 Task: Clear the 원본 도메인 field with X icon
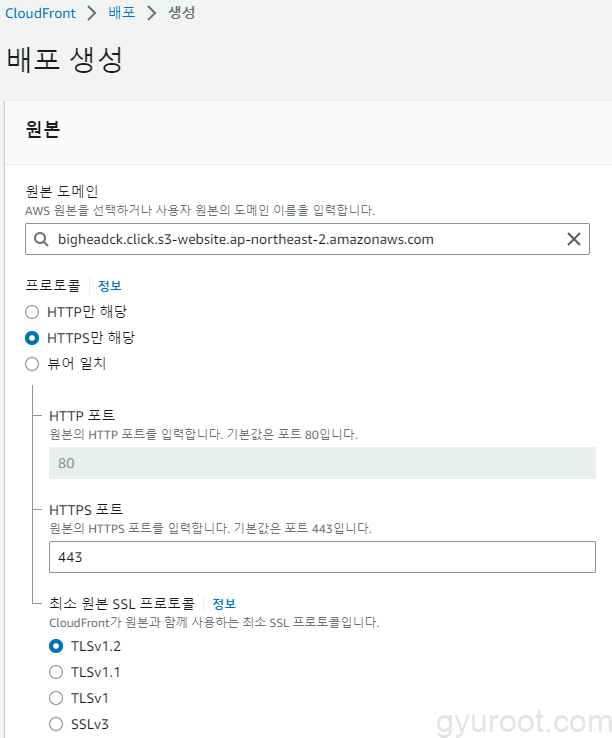pyautogui.click(x=574, y=239)
